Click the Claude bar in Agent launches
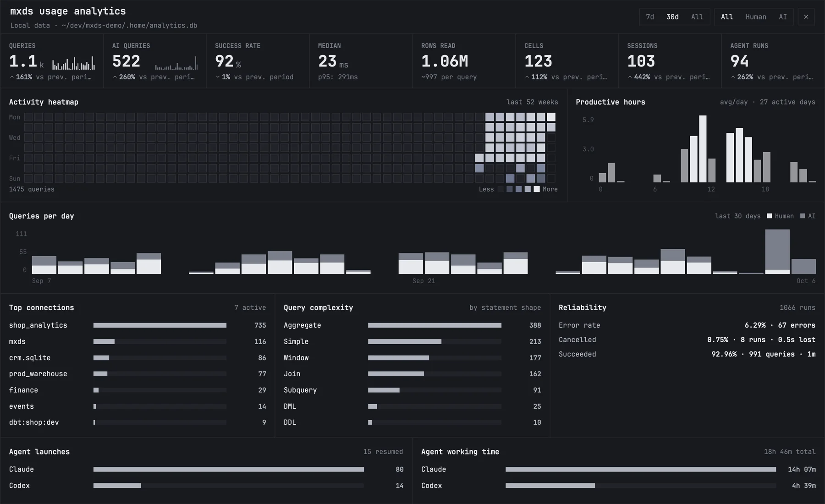825x504 pixels. [x=229, y=469]
